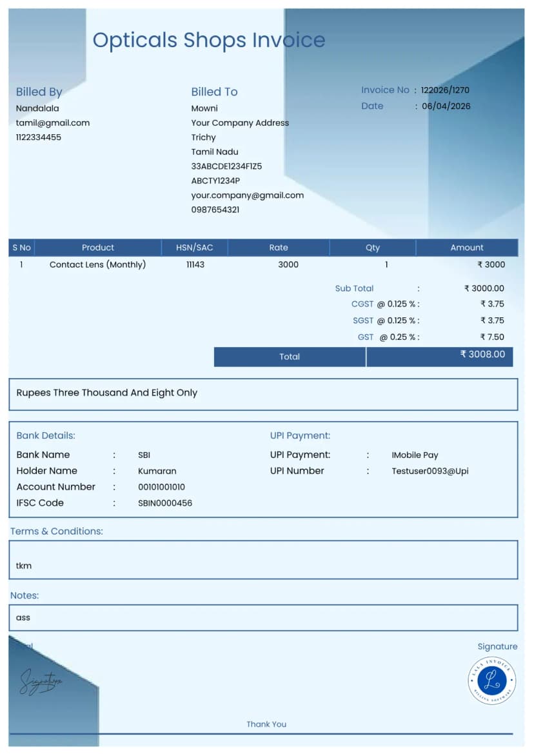Click the state 'Tamil Nadu'
This screenshot has height=756, width=534.
[x=215, y=152]
